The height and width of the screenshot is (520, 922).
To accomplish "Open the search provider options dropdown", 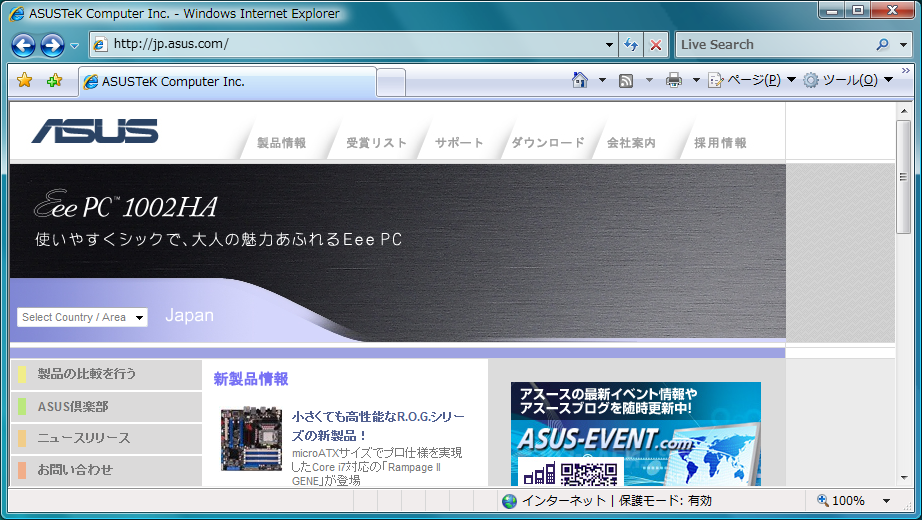I will coord(903,45).
